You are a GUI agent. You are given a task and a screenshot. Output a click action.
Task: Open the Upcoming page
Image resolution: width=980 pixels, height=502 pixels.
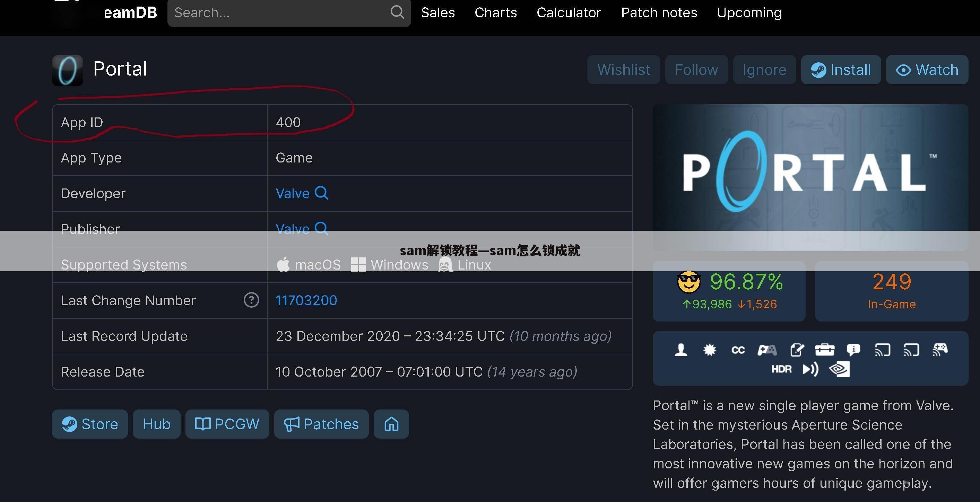tap(749, 12)
